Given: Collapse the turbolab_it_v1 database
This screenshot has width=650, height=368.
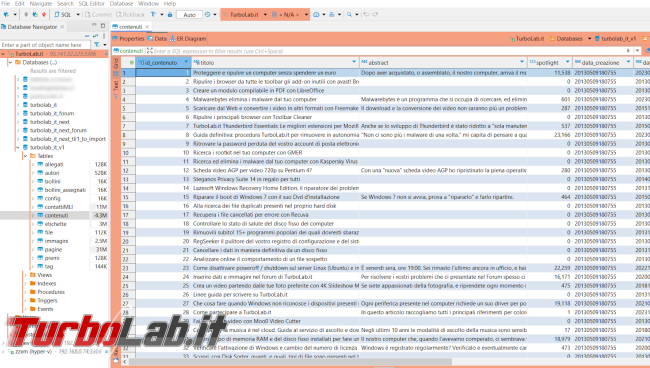Looking at the screenshot, I should 18,147.
